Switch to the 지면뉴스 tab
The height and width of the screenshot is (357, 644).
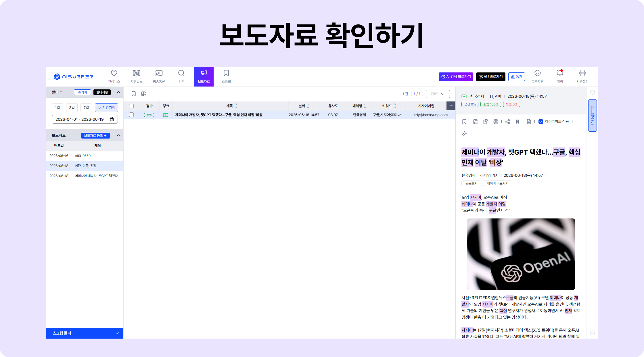137,76
